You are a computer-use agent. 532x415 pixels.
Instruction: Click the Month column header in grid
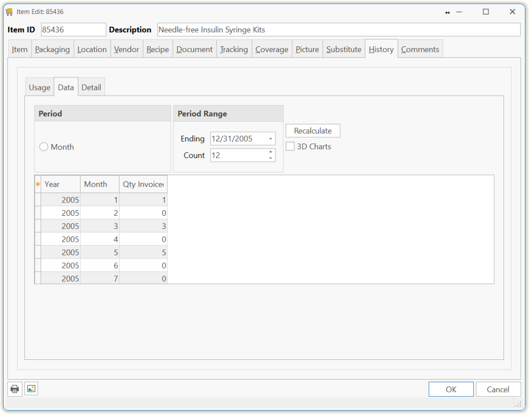[100, 184]
